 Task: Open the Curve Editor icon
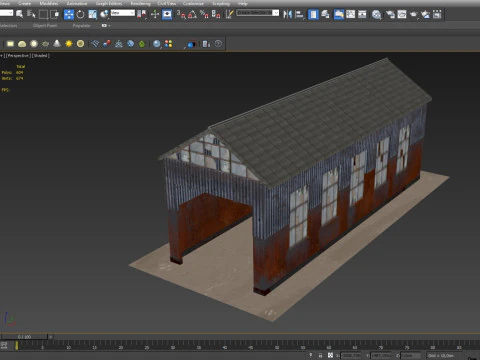click(351, 14)
